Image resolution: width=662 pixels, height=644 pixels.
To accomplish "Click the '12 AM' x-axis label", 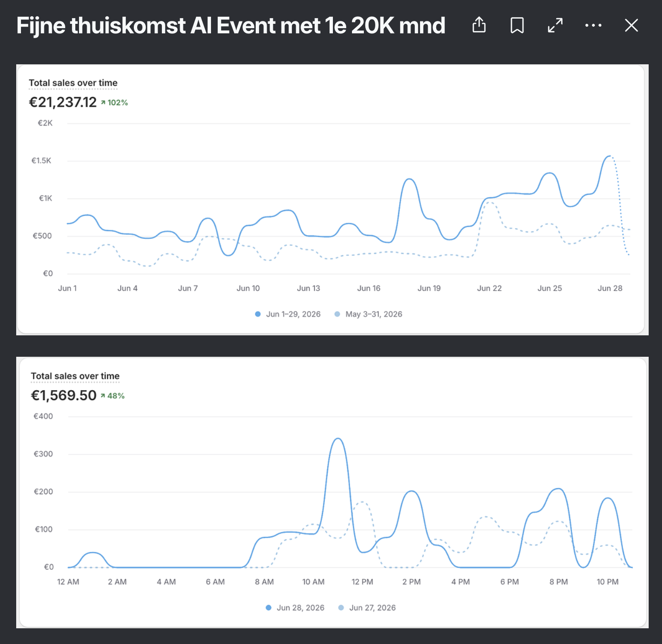I will 68,582.
